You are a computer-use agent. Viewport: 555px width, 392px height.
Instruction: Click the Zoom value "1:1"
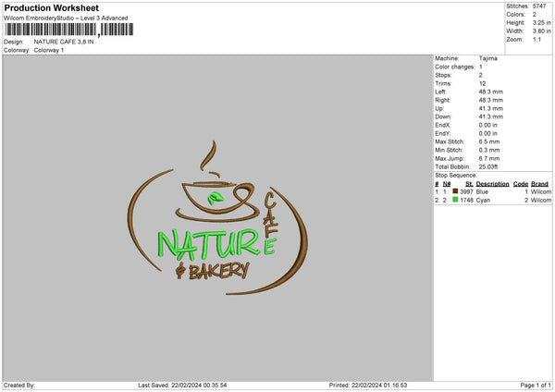pyautogui.click(x=536, y=39)
